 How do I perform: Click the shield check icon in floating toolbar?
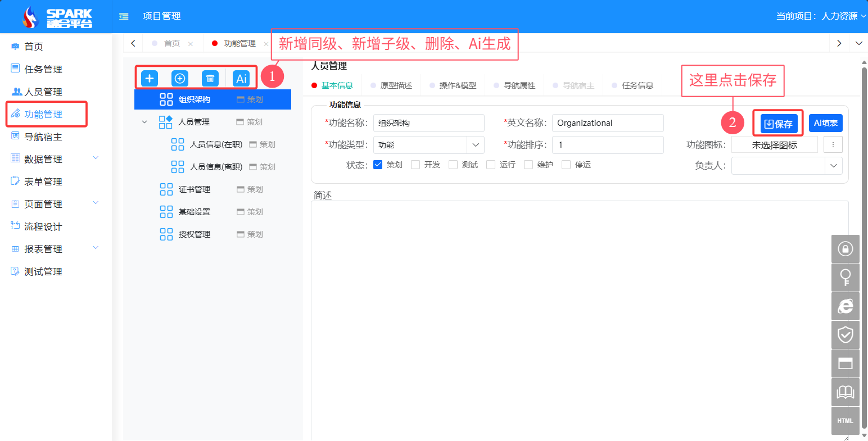click(x=846, y=335)
